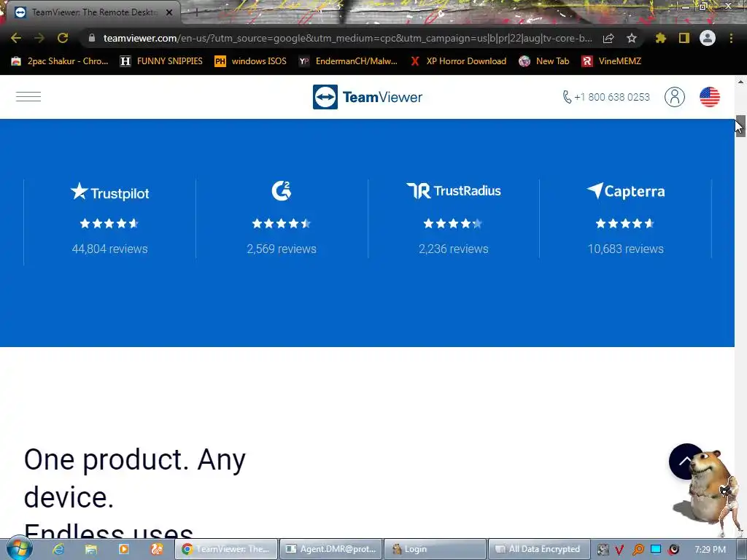Bookmark this page with the star icon
Image resolution: width=747 pixels, height=560 pixels.
[x=632, y=38]
